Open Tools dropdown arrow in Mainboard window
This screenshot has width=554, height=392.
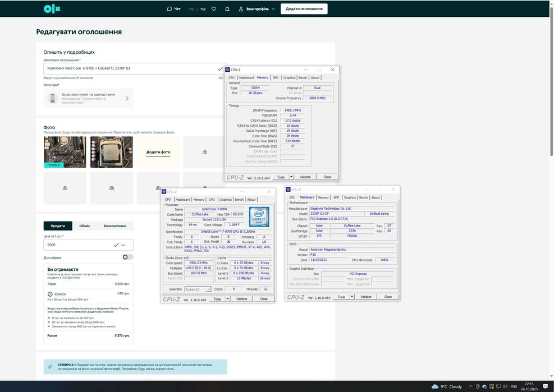(352, 297)
